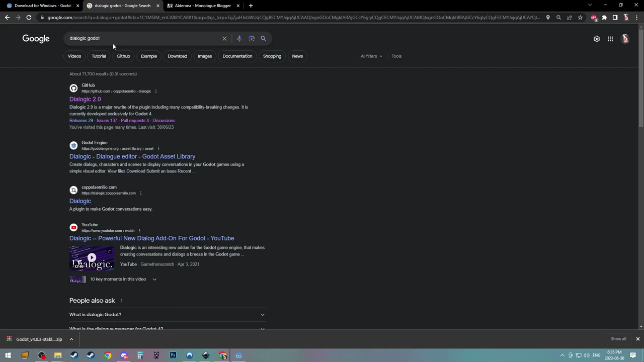This screenshot has width=644, height=362.
Task: Open the Windows Start menu
Action: click(8, 355)
